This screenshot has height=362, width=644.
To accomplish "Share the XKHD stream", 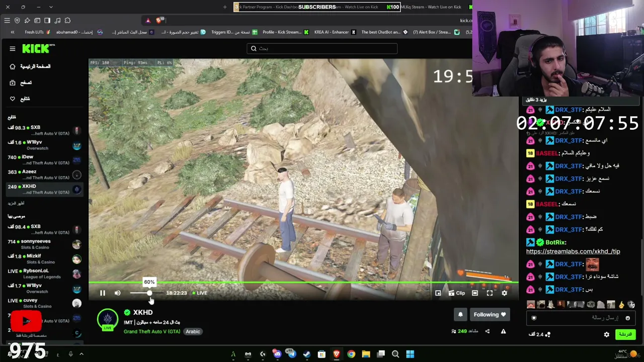I will click(487, 331).
